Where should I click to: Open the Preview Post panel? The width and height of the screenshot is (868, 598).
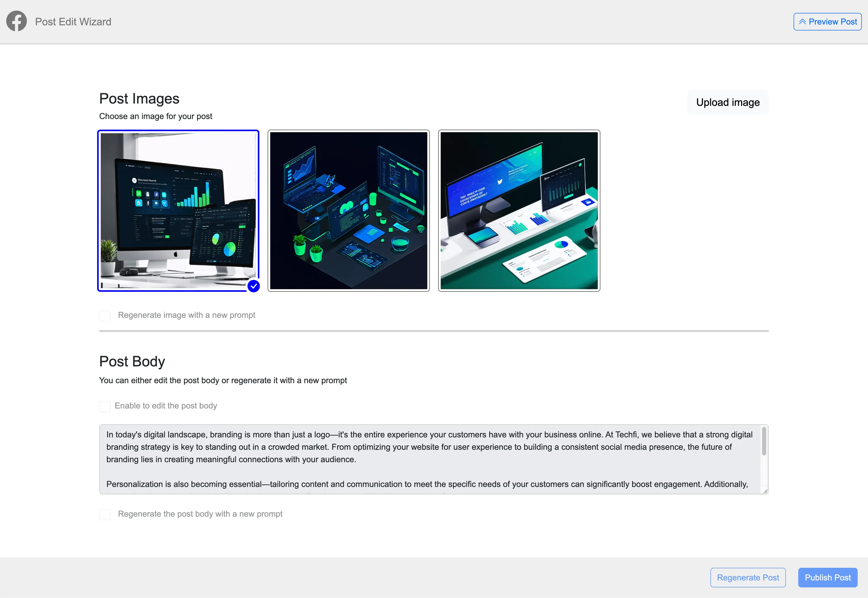(x=827, y=21)
